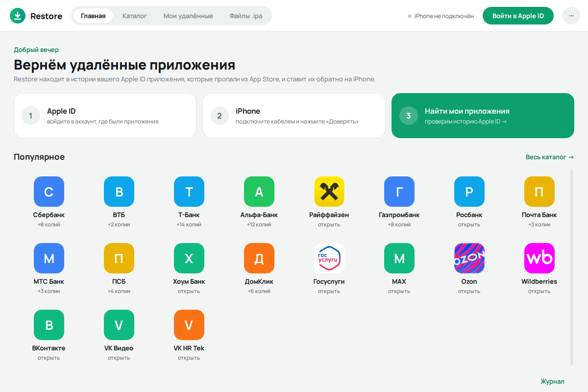Open the Wildberries app icon
588x392 pixels.
pyautogui.click(x=539, y=258)
